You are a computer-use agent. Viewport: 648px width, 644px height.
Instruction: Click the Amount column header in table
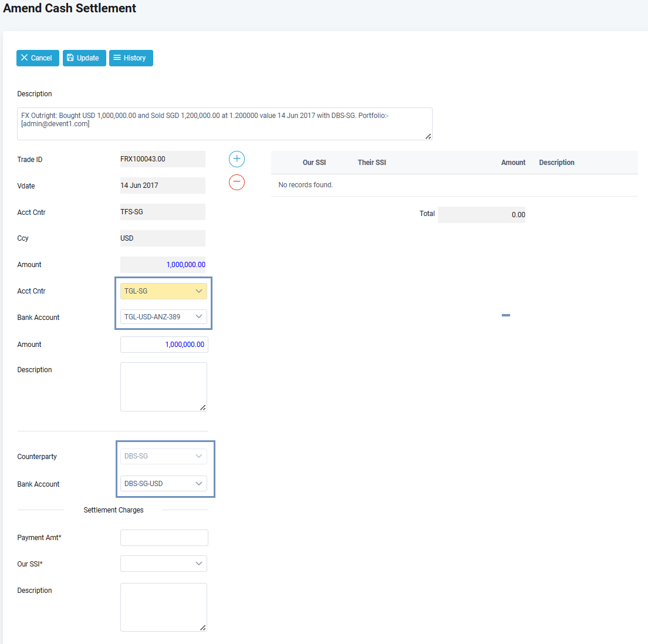click(513, 163)
